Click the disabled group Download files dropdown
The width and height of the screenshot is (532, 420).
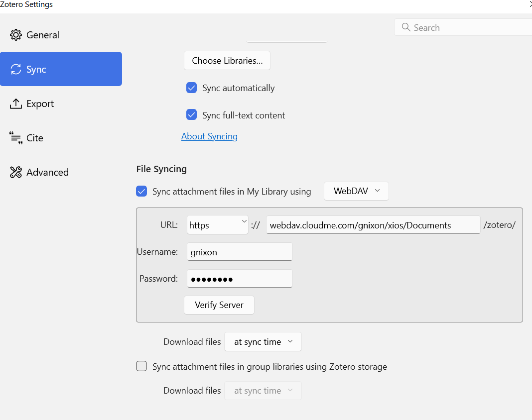click(263, 391)
